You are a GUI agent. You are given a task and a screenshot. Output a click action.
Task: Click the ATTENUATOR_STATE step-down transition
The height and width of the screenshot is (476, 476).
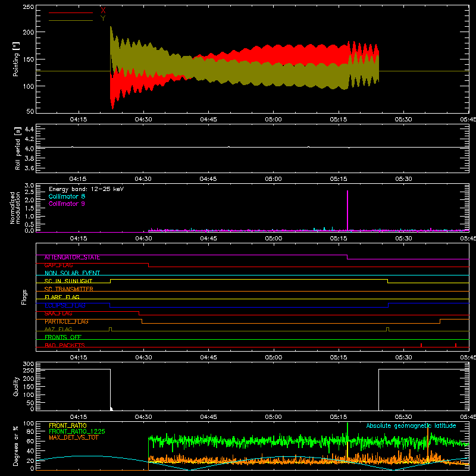pos(347,257)
